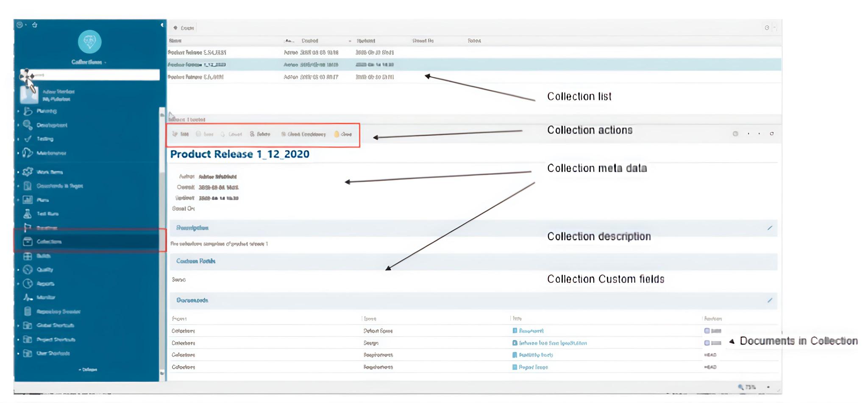868x403 pixels.
Task: Click the Project Shortcuts folder icon
Action: tap(28, 339)
